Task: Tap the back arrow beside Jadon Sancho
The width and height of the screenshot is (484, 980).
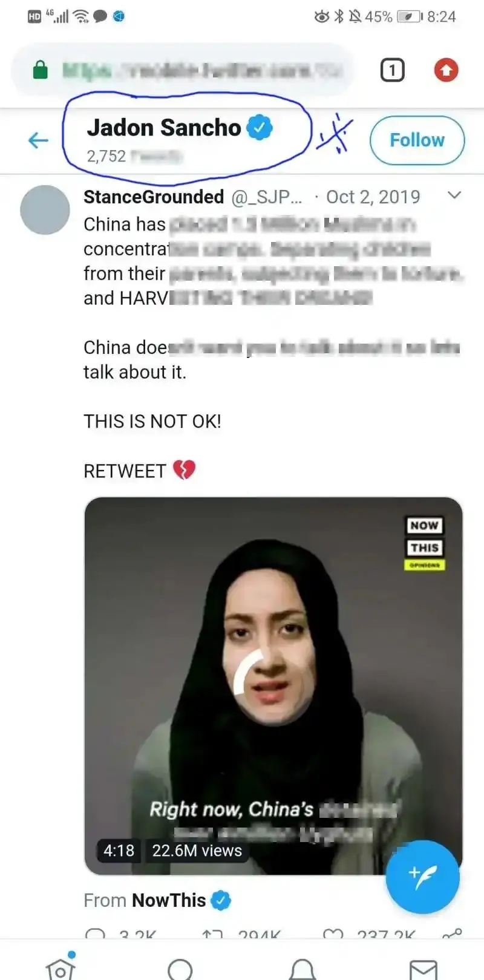Action: [38, 140]
